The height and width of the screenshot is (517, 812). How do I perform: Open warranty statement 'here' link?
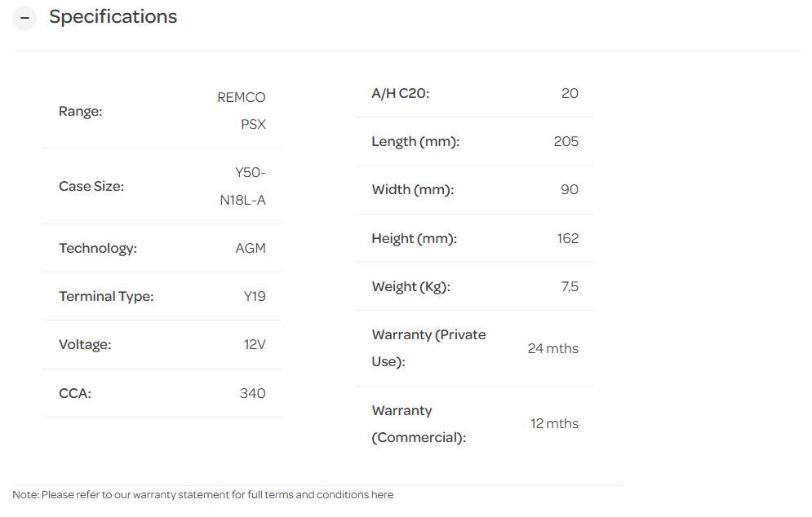[382, 495]
